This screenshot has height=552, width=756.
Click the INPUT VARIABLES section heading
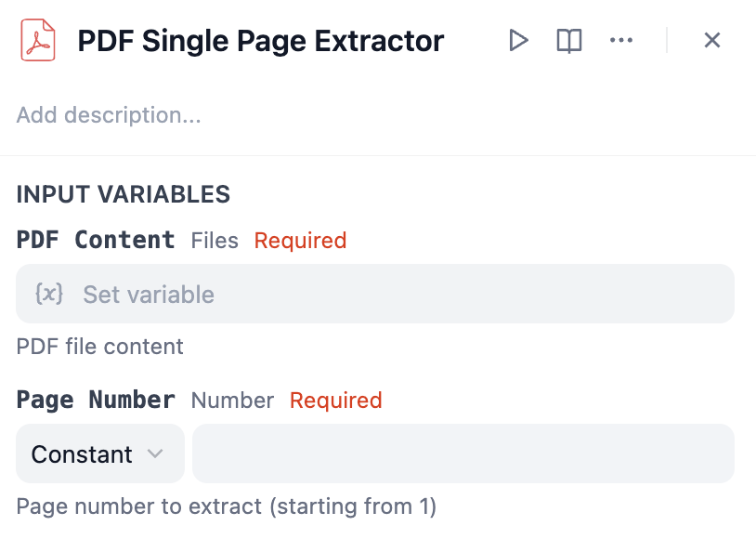click(124, 194)
